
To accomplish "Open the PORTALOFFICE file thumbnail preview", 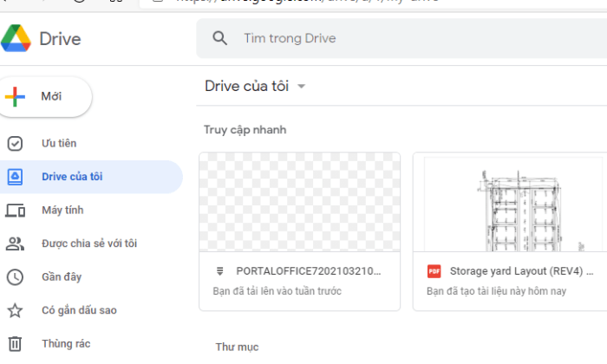I will coord(300,202).
